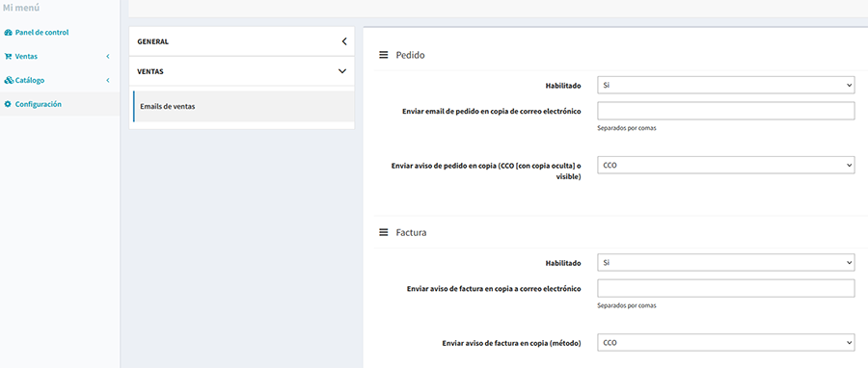The image size is (868, 368).
Task: Open Pedido Habilitado dropdown
Action: (725, 85)
